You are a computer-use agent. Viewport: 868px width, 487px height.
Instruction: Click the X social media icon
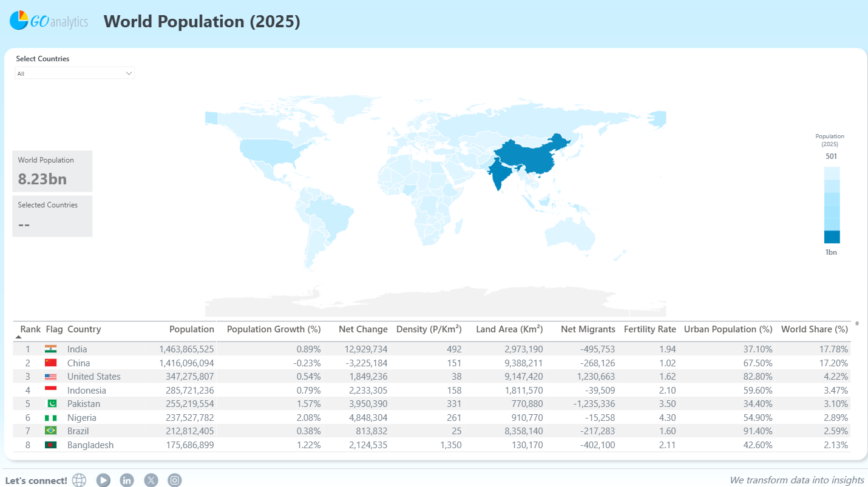(151, 480)
